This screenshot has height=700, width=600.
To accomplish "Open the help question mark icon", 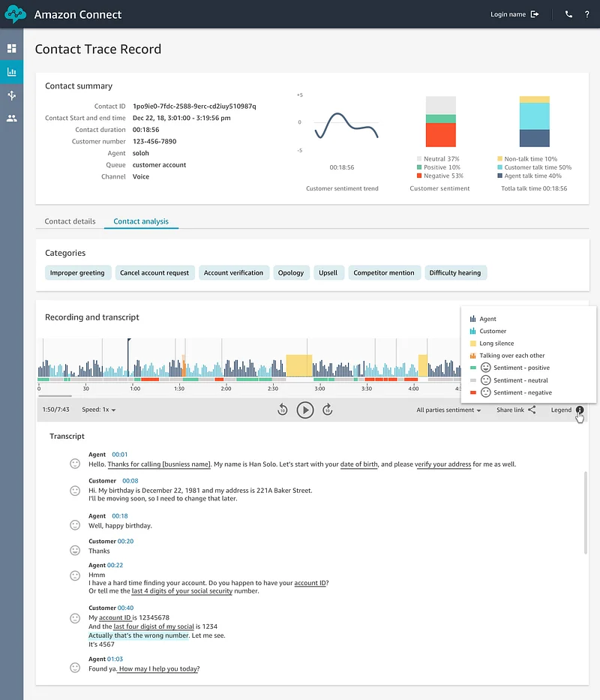I will [586, 14].
